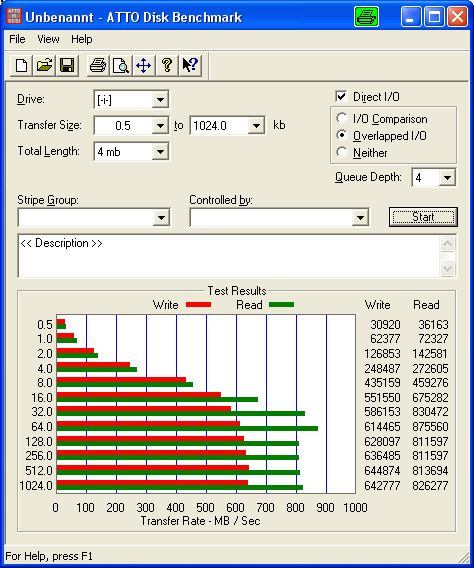This screenshot has height=568, width=474.
Task: Open a benchmark file with the folder icon
Action: click(44, 66)
